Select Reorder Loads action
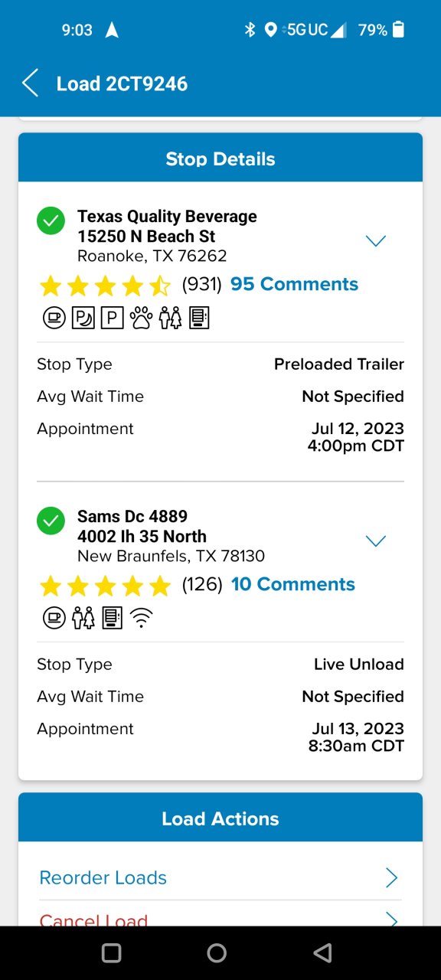 click(220, 877)
